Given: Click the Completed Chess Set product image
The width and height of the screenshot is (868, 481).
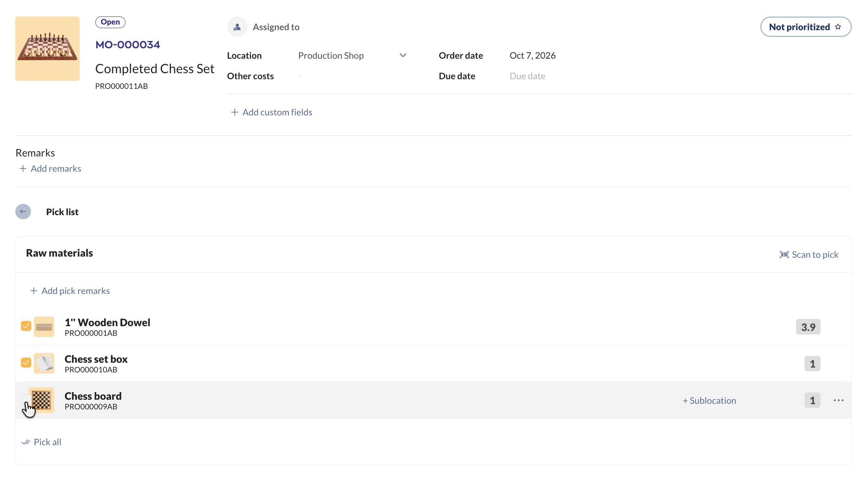Looking at the screenshot, I should [x=47, y=49].
